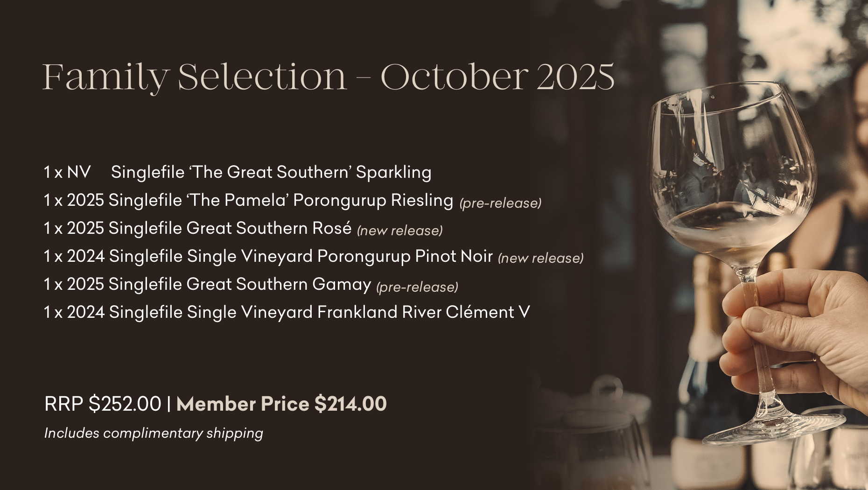Click the "NV" vintage label
Viewport: 868px width, 490px height.
tap(79, 172)
